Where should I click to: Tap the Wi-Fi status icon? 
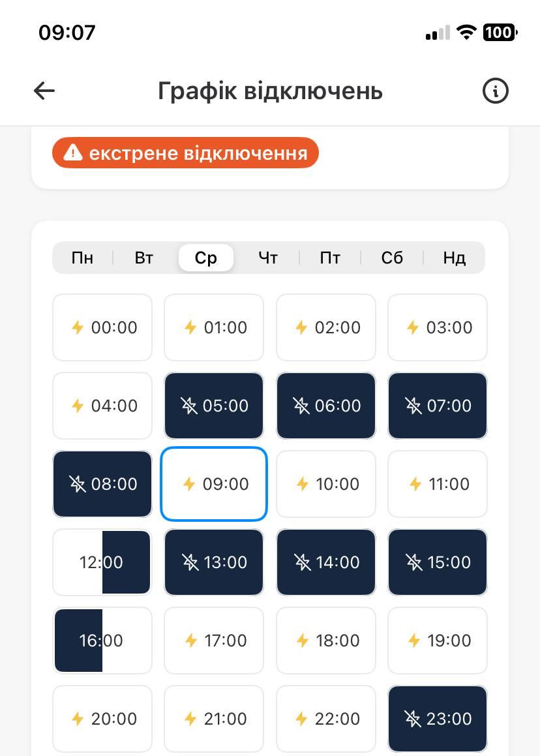[466, 33]
